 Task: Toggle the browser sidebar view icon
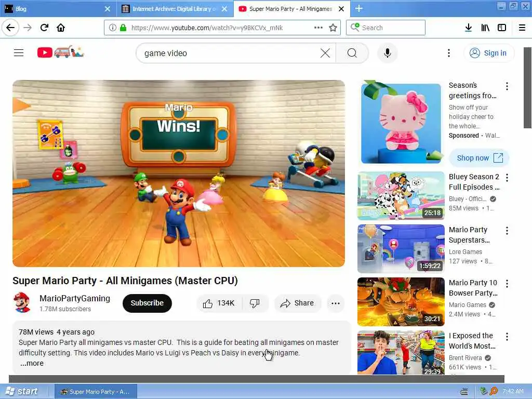pos(502,28)
